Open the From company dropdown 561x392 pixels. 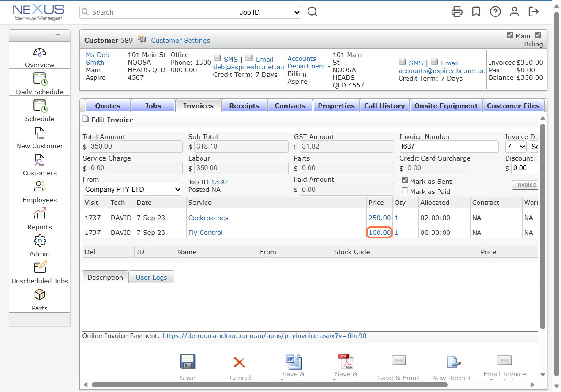coord(132,189)
